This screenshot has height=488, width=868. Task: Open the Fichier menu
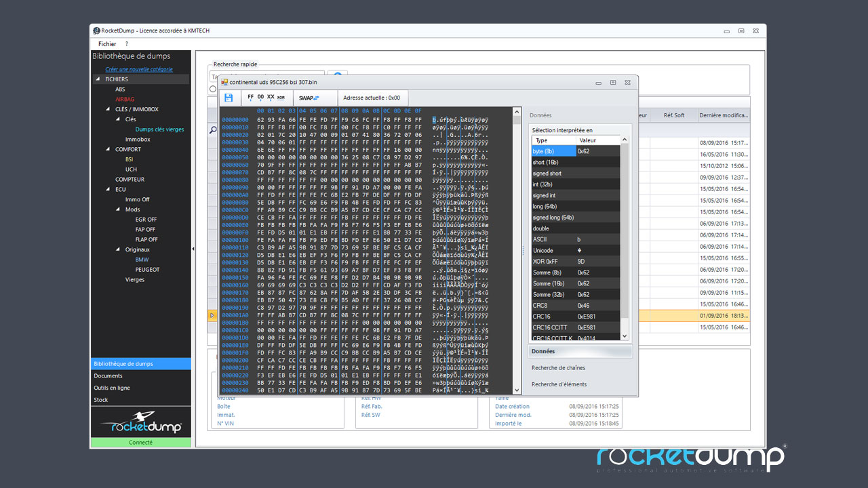pos(107,44)
